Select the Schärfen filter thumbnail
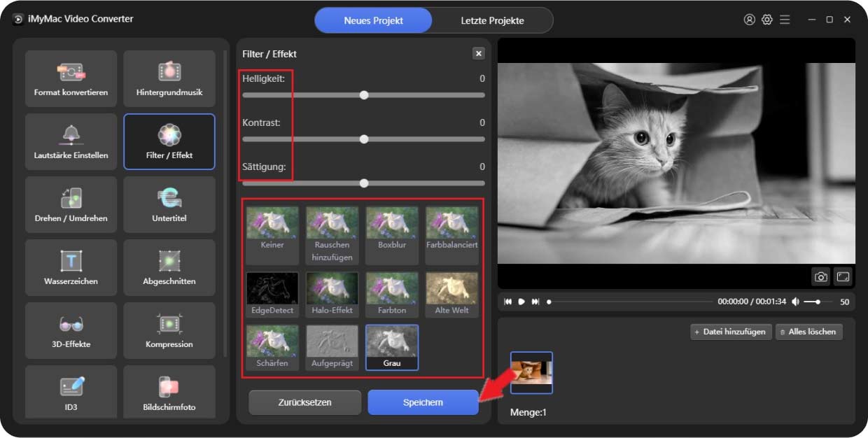 [272, 347]
